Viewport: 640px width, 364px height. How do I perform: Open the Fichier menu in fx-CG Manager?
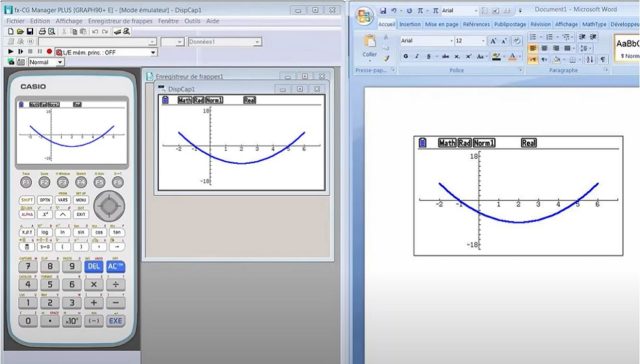click(x=16, y=21)
